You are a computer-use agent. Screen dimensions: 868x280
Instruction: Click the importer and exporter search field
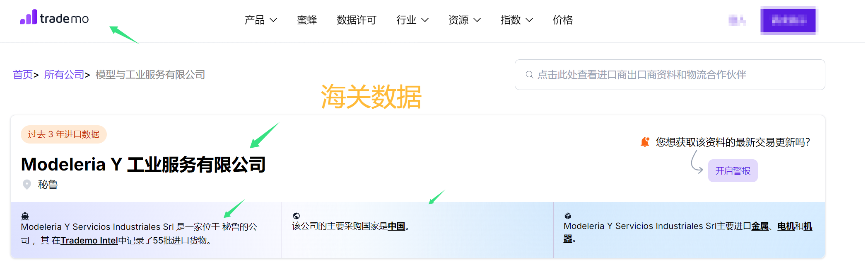tap(670, 75)
